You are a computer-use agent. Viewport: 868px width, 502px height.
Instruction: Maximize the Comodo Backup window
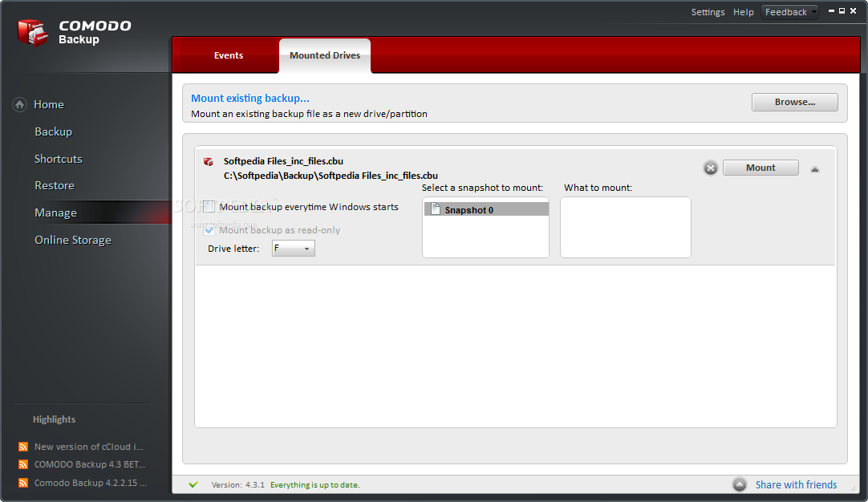click(842, 11)
